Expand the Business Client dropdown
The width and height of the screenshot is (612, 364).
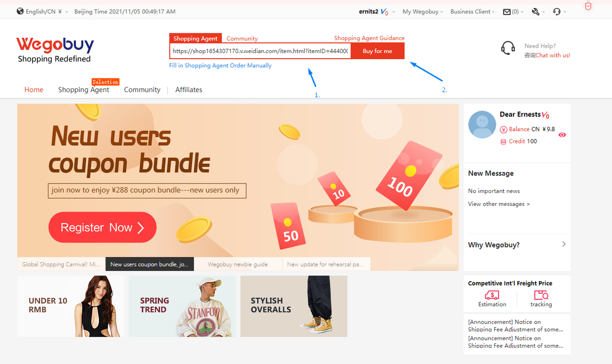click(473, 11)
